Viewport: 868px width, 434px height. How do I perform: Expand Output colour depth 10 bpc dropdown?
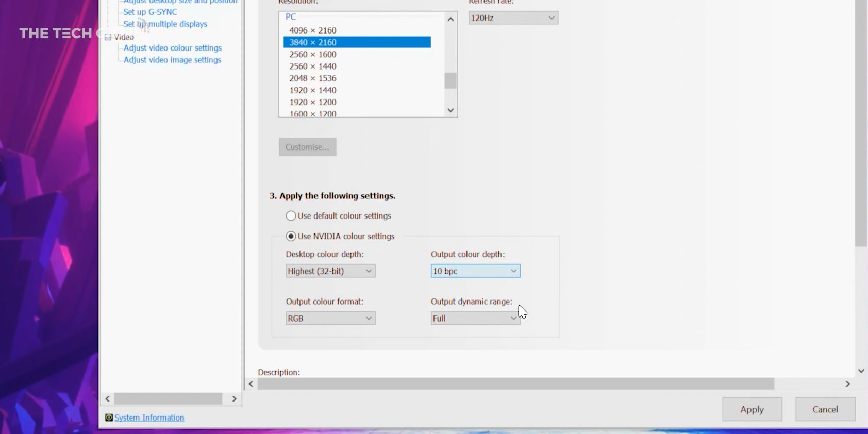click(x=475, y=271)
